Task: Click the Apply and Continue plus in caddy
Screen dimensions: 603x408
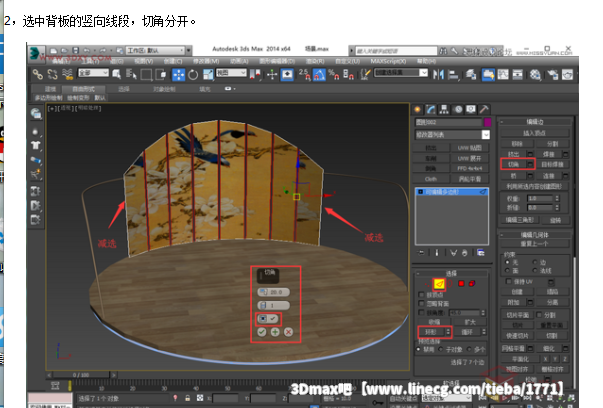Action: tap(275, 332)
